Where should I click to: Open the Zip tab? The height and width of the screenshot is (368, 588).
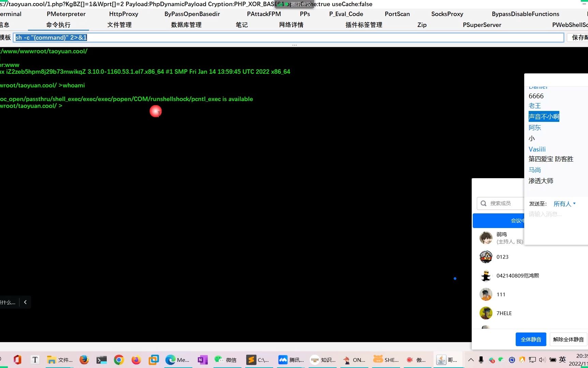click(x=422, y=25)
